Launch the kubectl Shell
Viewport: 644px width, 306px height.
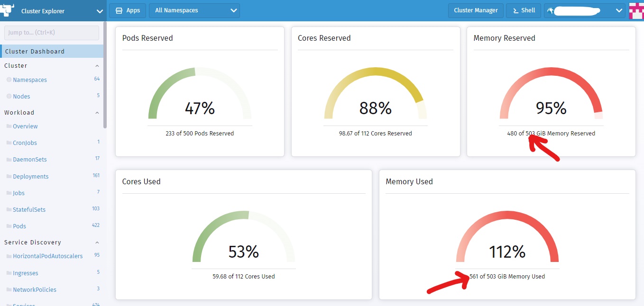523,10
